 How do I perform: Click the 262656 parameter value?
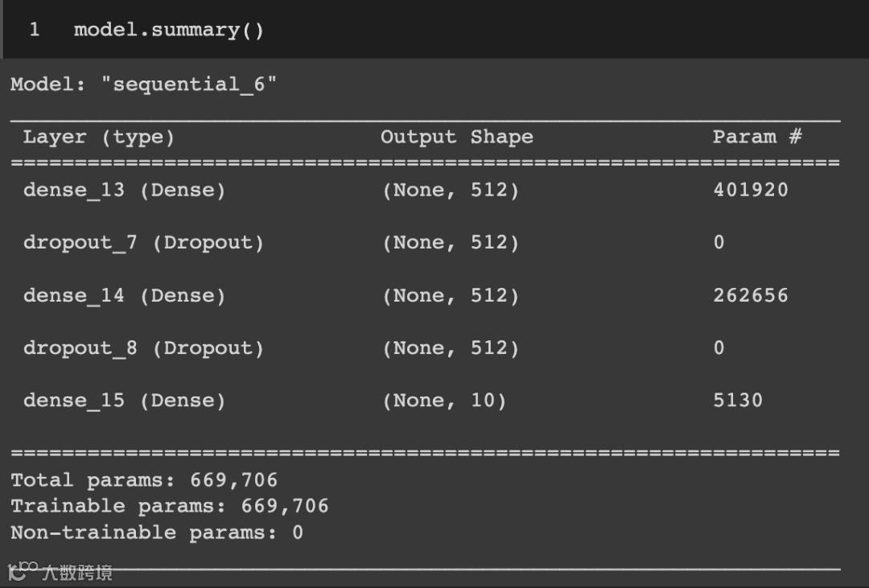[x=751, y=295]
